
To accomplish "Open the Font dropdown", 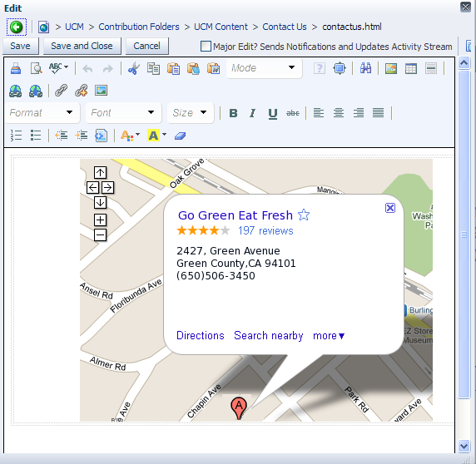I will click(123, 113).
